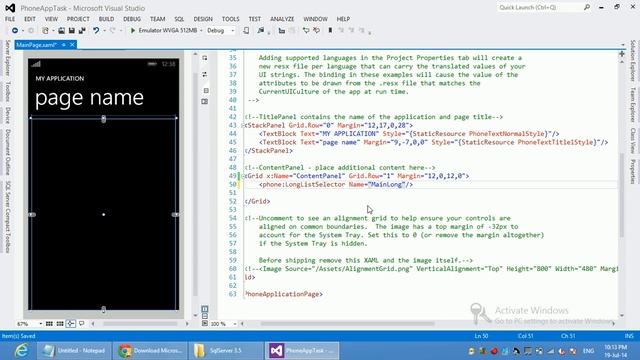The width and height of the screenshot is (640, 360).
Task: Open the Undo history dropdown arrow
Action: click(104, 31)
